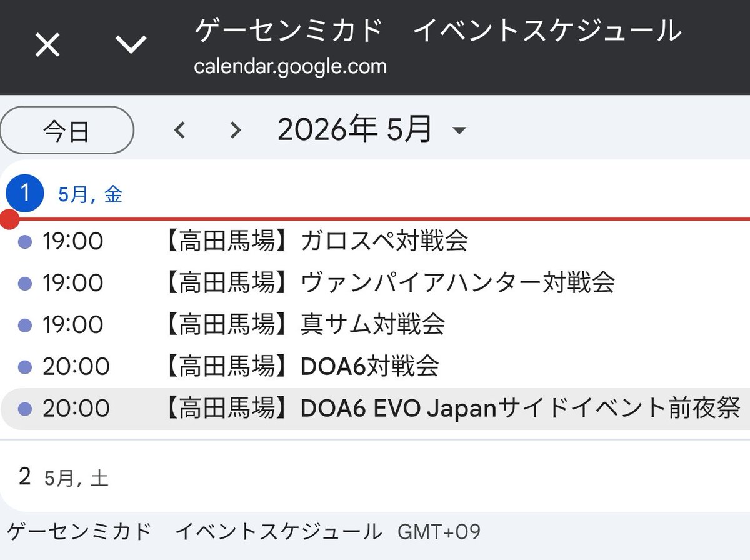The height and width of the screenshot is (560, 750).
Task: Click the 2 5月, 土 day header
Action: [62, 477]
